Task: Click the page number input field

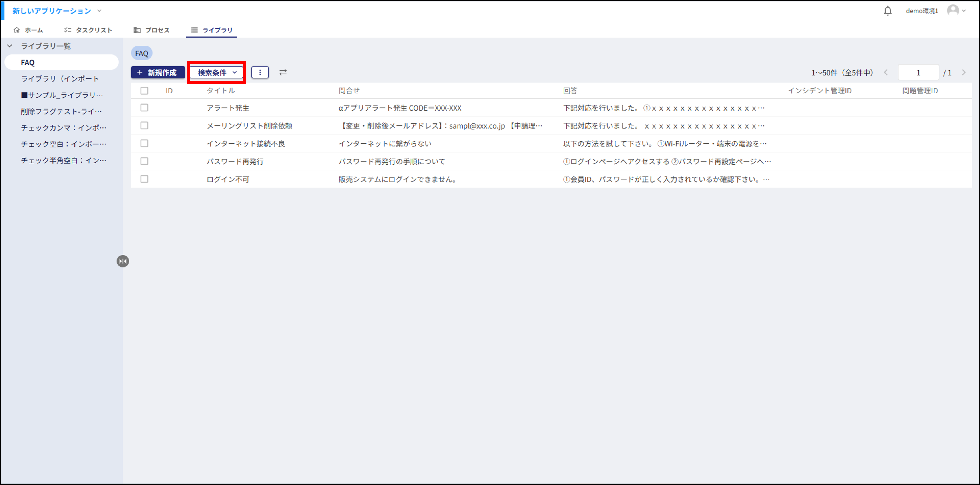Action: [x=918, y=72]
